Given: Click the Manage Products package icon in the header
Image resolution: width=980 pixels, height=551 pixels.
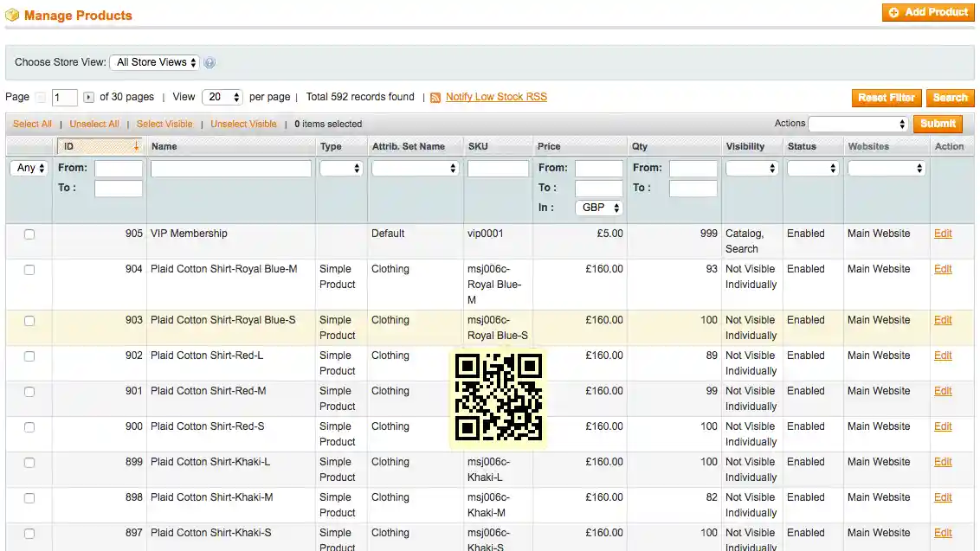Looking at the screenshot, I should click(12, 15).
